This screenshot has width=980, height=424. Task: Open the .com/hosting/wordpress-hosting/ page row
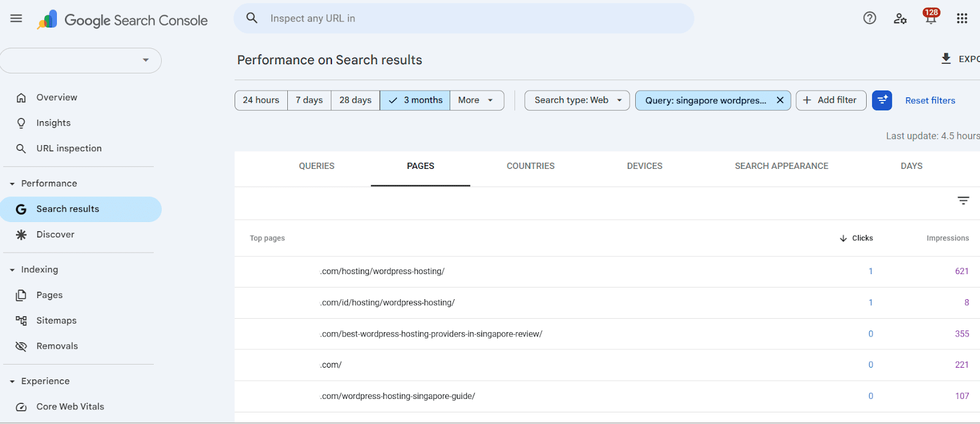(x=607, y=272)
